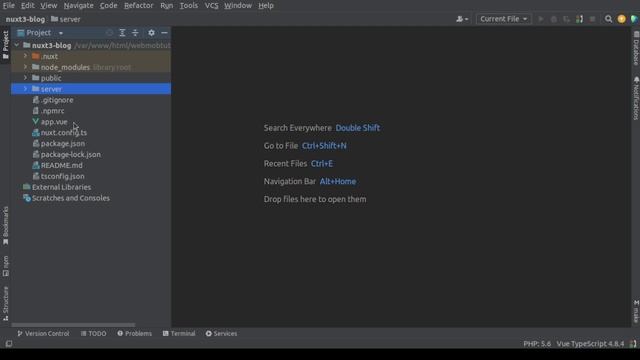
Task: Hide the Project panel with minus icon
Action: click(x=164, y=33)
